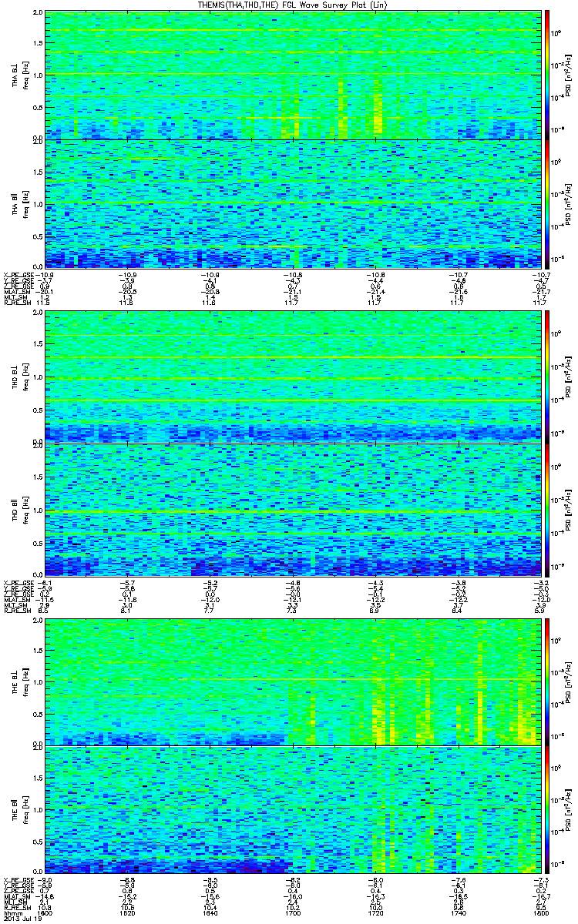Click the 1620 time tick label
Screen dimensions: 578x924
pyautogui.click(x=128, y=912)
